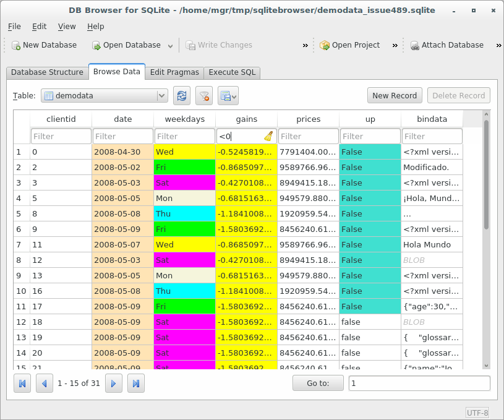Click the clientid filter field
This screenshot has width=504, height=420.
click(61, 136)
